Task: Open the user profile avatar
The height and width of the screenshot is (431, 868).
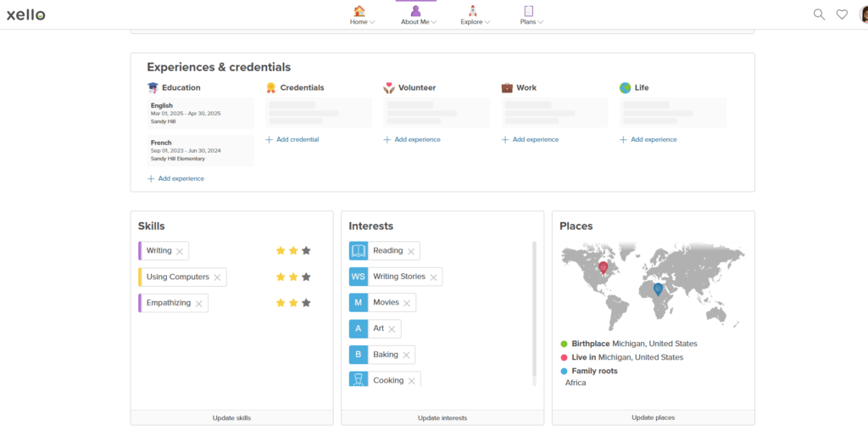Action: 863,14
